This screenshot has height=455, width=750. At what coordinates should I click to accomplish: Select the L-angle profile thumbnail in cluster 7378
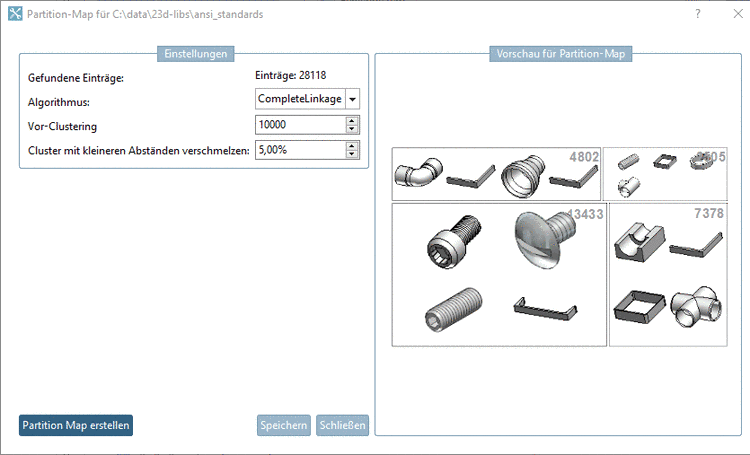pos(696,245)
